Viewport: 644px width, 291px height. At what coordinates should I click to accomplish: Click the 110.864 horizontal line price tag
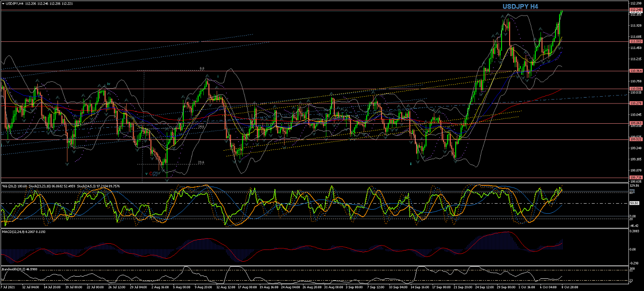[x=635, y=71]
